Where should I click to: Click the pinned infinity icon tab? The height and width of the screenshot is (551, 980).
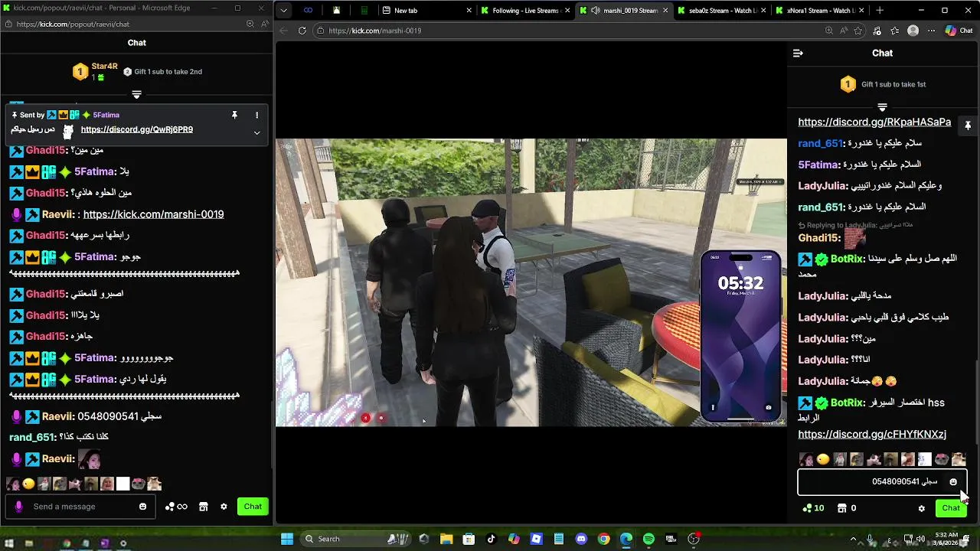tap(308, 11)
